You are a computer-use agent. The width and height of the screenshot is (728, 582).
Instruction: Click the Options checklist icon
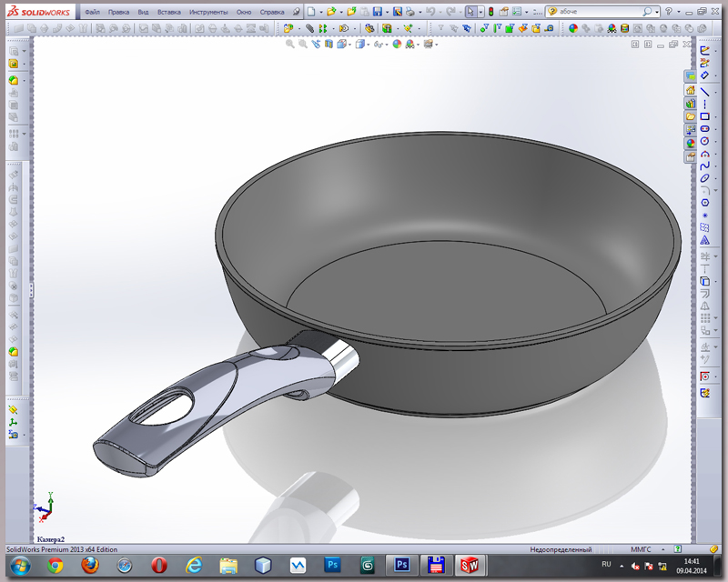click(517, 12)
